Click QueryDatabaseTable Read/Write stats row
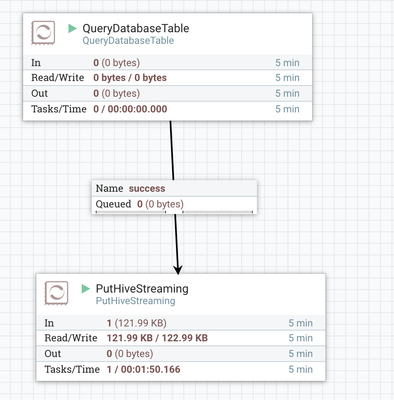The height and width of the screenshot is (400, 394). pos(168,78)
